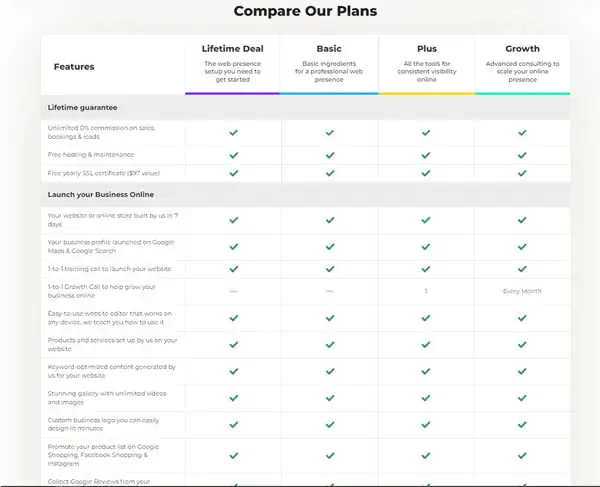This screenshot has width=600, height=487.
Task: Click Basic checkmark for 1-to-1 training call row
Action: point(329,269)
